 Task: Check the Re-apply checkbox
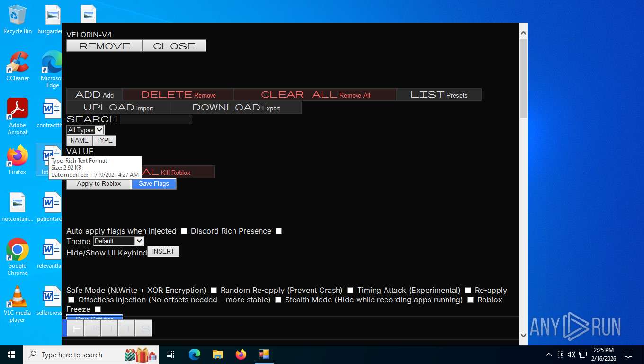[71, 300]
